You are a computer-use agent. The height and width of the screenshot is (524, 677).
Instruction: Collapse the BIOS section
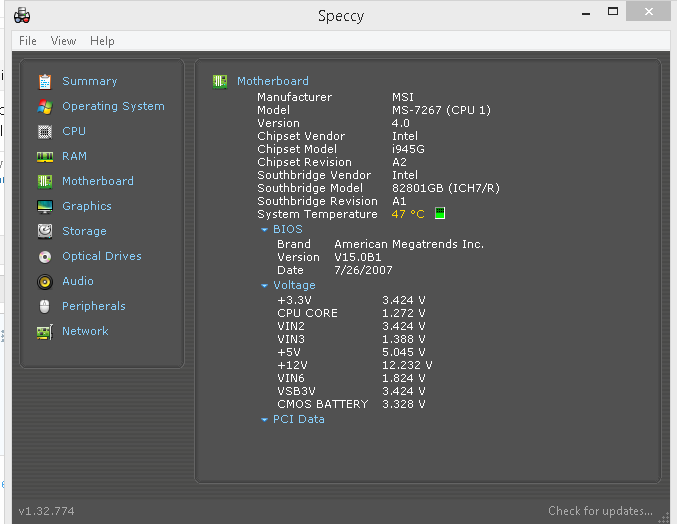265,230
